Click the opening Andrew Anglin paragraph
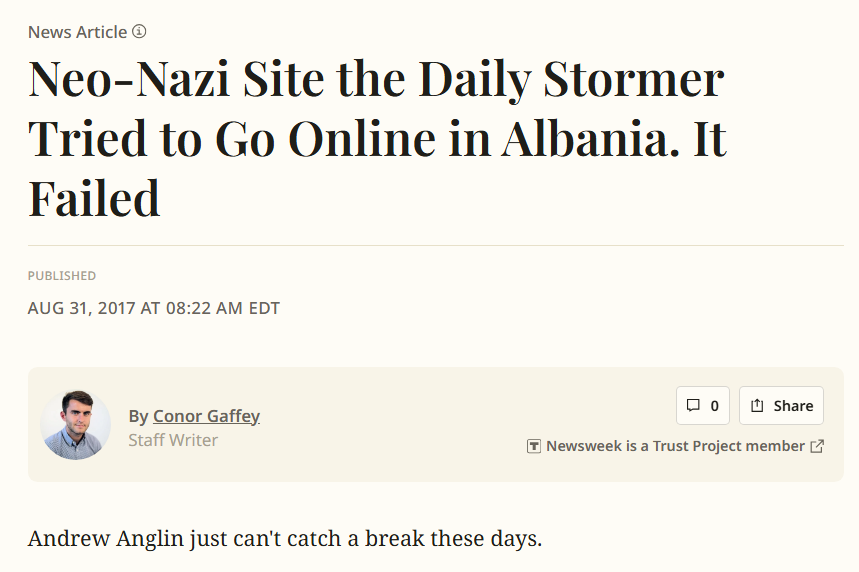Screen dimensions: 859x572 click(285, 539)
